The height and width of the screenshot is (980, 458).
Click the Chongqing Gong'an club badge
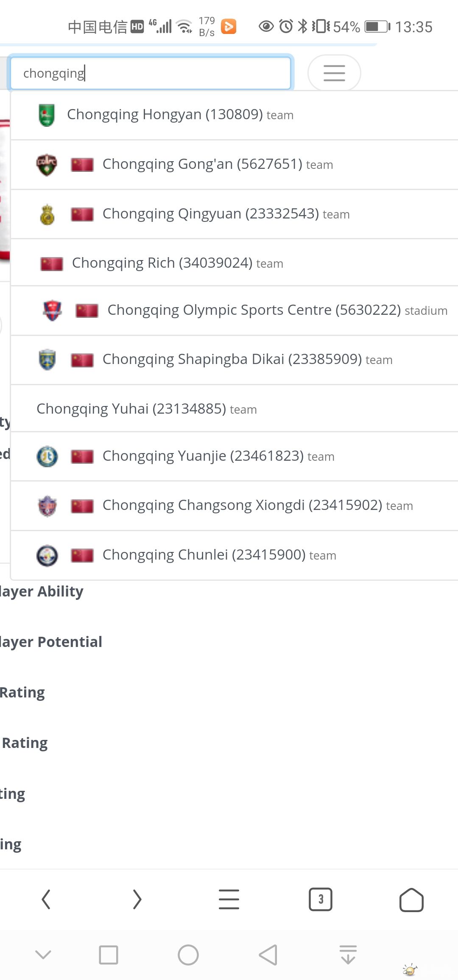[47, 165]
